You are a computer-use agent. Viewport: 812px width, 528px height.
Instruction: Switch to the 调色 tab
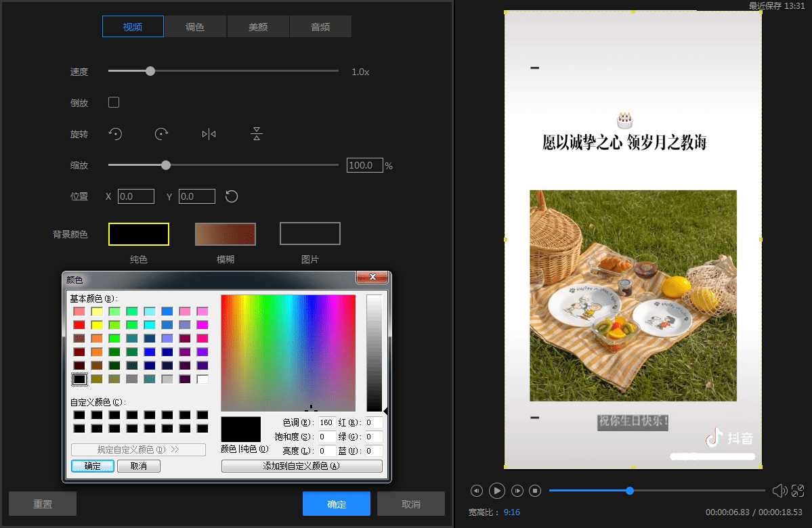pyautogui.click(x=195, y=27)
